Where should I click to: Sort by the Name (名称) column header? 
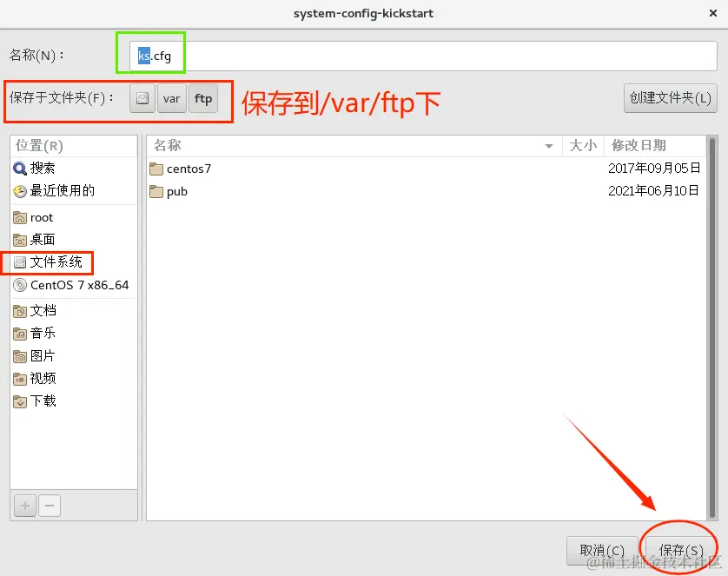click(x=354, y=146)
